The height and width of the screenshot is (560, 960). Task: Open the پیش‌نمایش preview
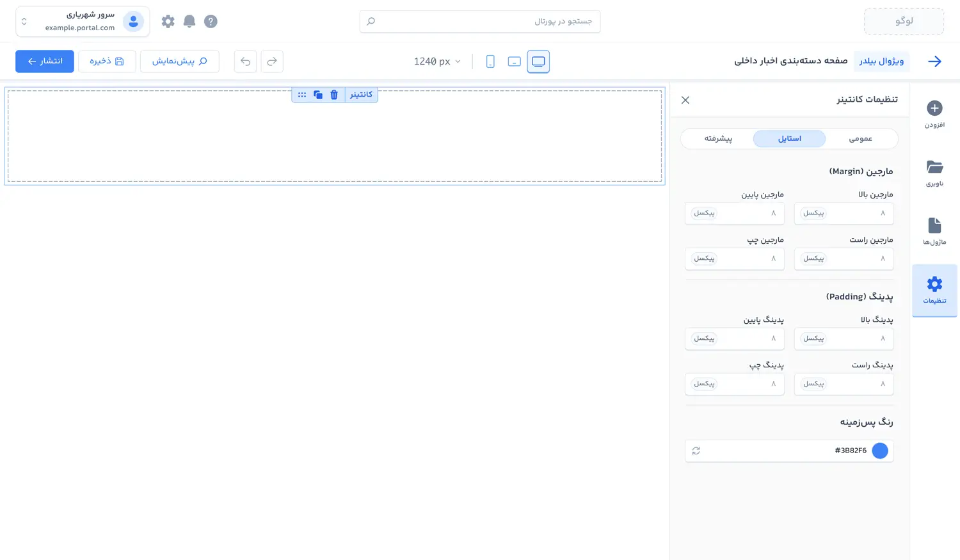(180, 61)
